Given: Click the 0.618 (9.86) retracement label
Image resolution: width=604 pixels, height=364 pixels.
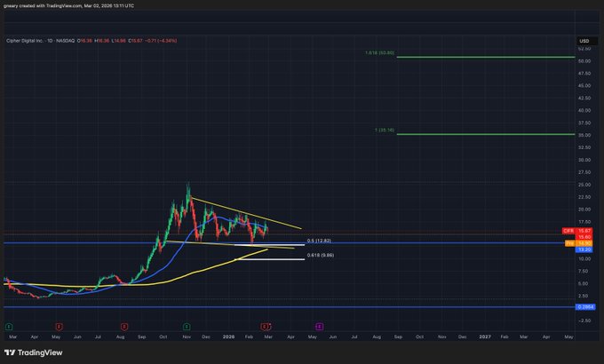Looking at the screenshot, I should click(321, 255).
